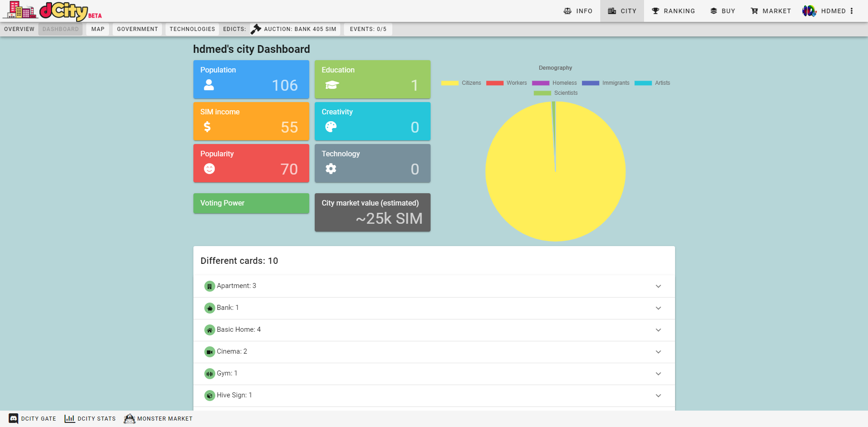Click the hdmed's city Dashboard heading
Viewport: 868px width, 427px height.
click(251, 49)
